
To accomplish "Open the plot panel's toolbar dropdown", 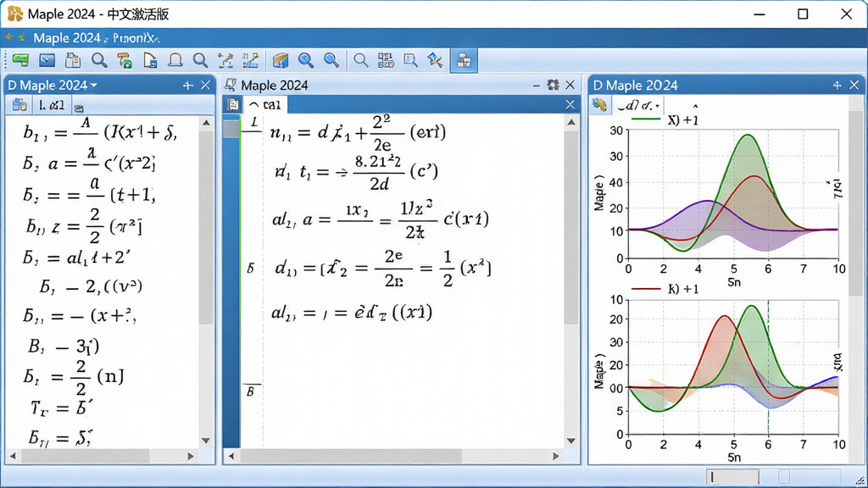I will (x=657, y=106).
